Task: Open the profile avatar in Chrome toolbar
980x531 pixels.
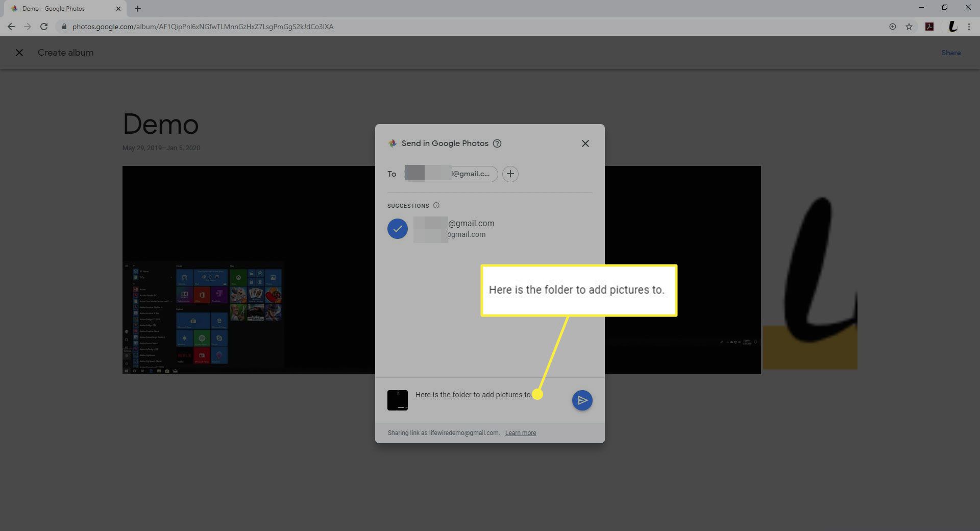Action: [952, 27]
